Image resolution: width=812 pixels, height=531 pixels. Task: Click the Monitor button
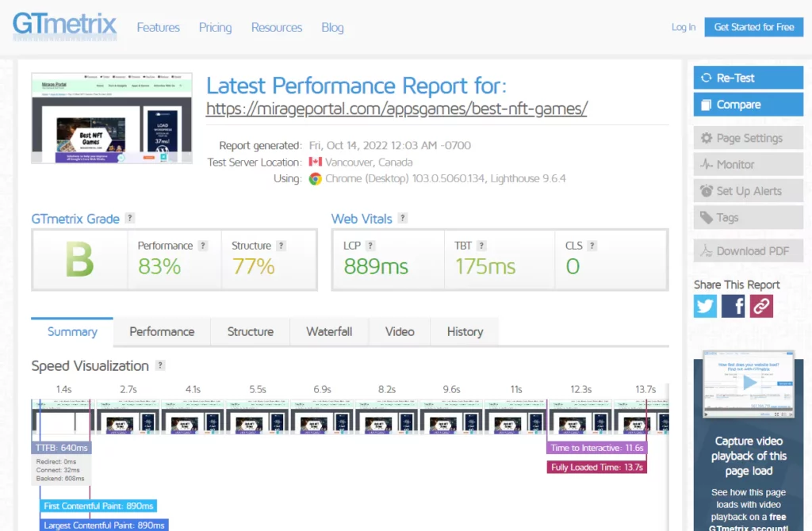point(749,165)
